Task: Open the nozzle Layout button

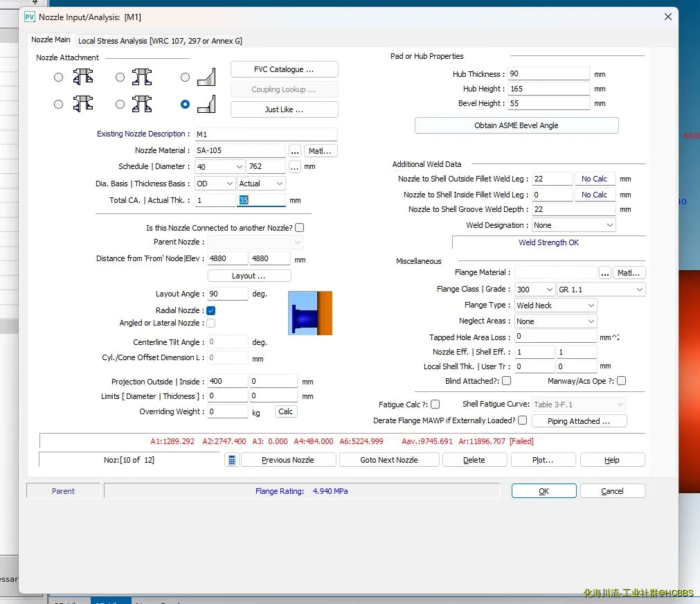Action: tap(249, 276)
